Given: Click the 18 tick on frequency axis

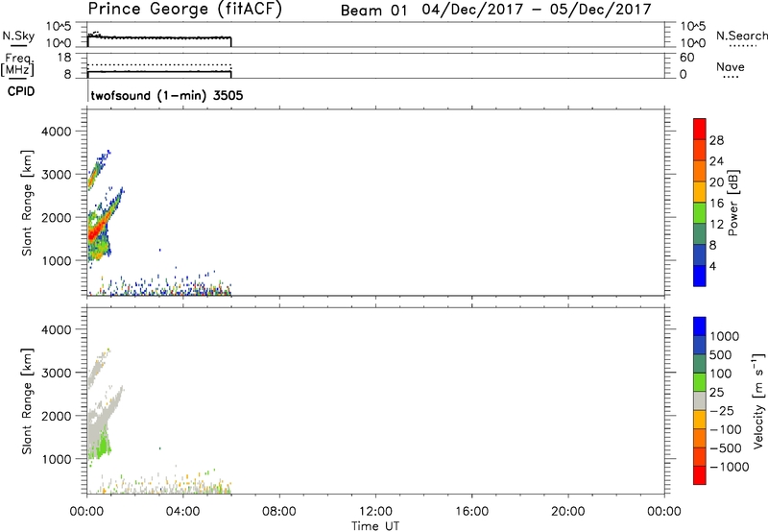Looking at the screenshot, I should point(64,58).
